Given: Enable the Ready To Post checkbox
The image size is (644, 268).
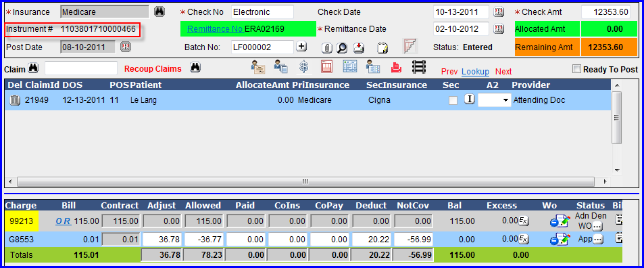Looking at the screenshot, I should pos(576,69).
